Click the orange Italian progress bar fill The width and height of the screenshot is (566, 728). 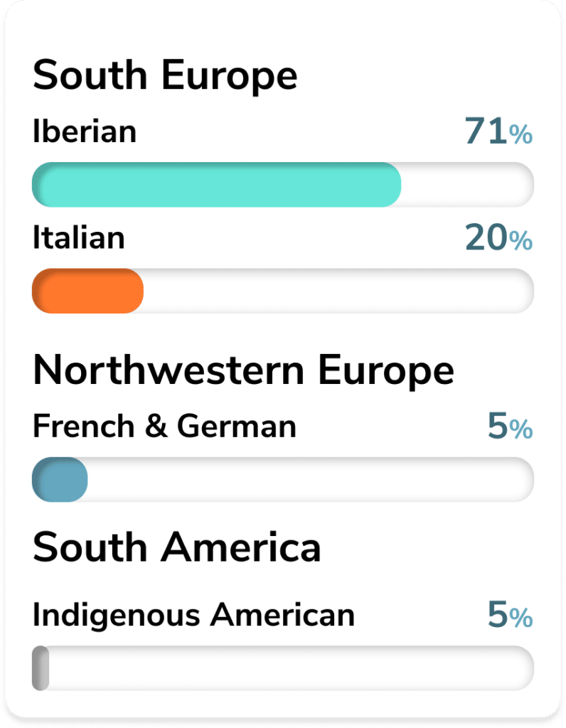(87, 291)
